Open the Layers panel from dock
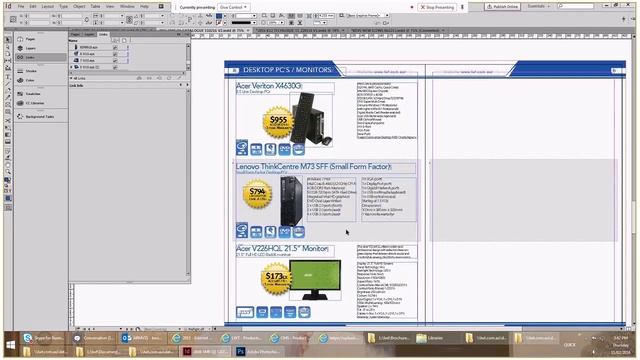This screenshot has height=360, width=640. point(41,48)
